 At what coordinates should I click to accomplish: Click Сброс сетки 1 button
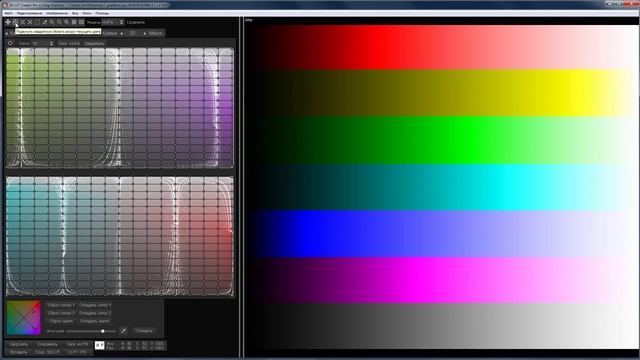point(61,305)
